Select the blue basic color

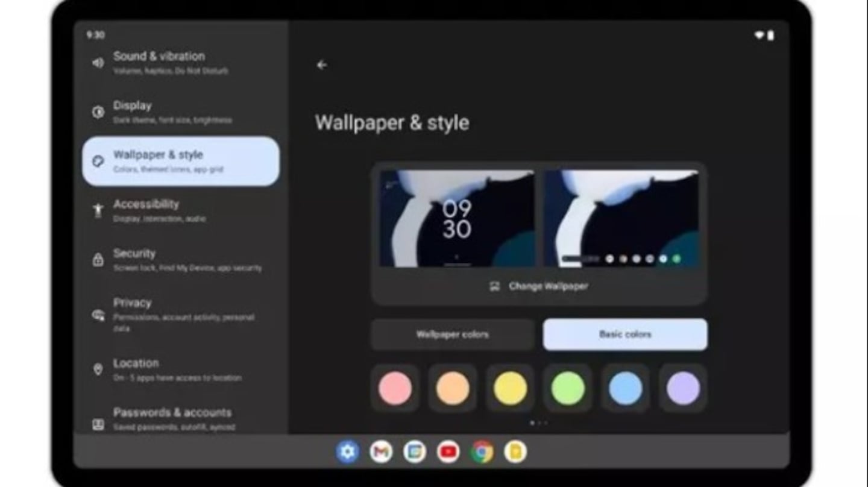(626, 388)
